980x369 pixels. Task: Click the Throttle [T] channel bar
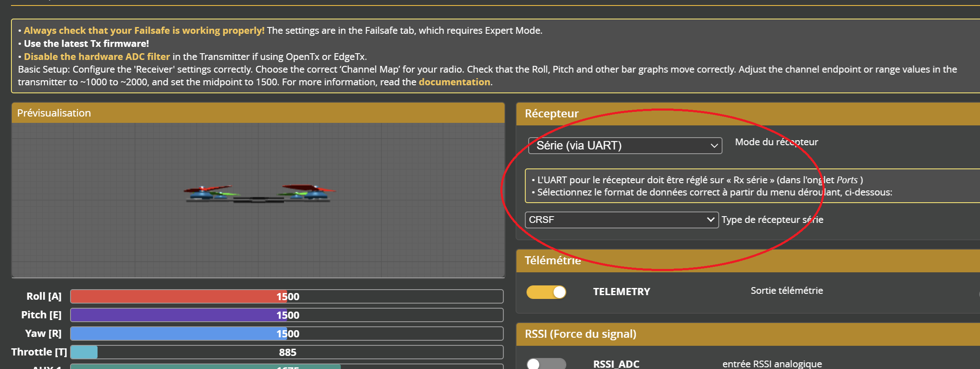(x=287, y=352)
